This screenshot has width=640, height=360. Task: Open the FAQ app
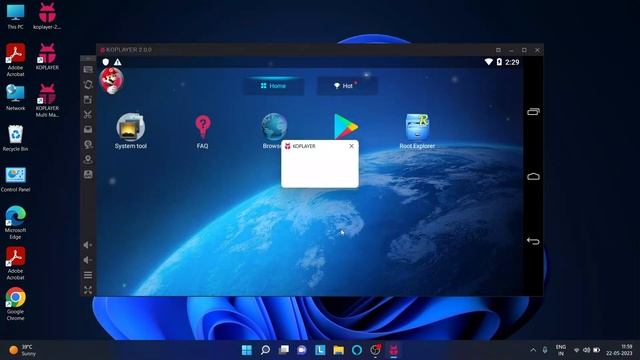[x=202, y=131]
